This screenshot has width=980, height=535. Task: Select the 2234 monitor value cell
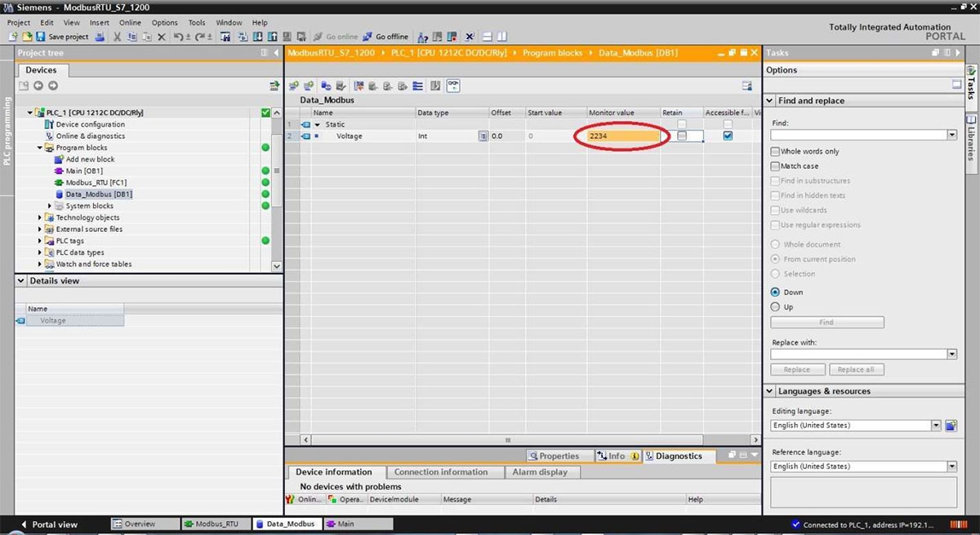click(x=622, y=136)
